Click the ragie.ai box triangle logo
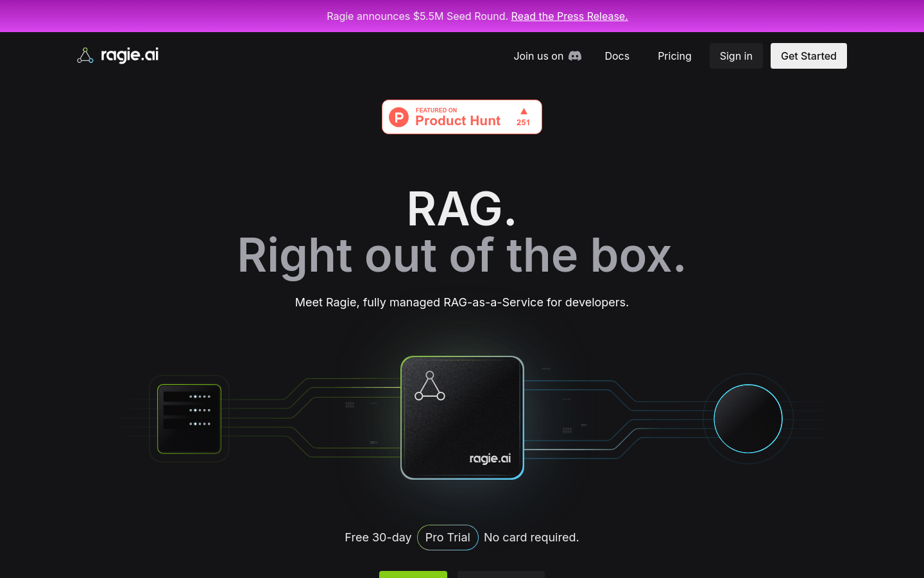The width and height of the screenshot is (924, 578). pyautogui.click(x=430, y=386)
